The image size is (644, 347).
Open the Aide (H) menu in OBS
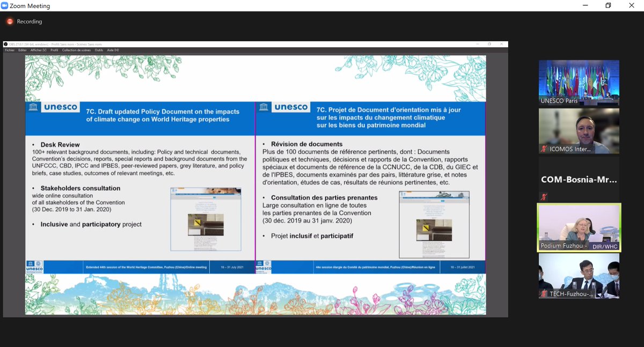pos(113,50)
